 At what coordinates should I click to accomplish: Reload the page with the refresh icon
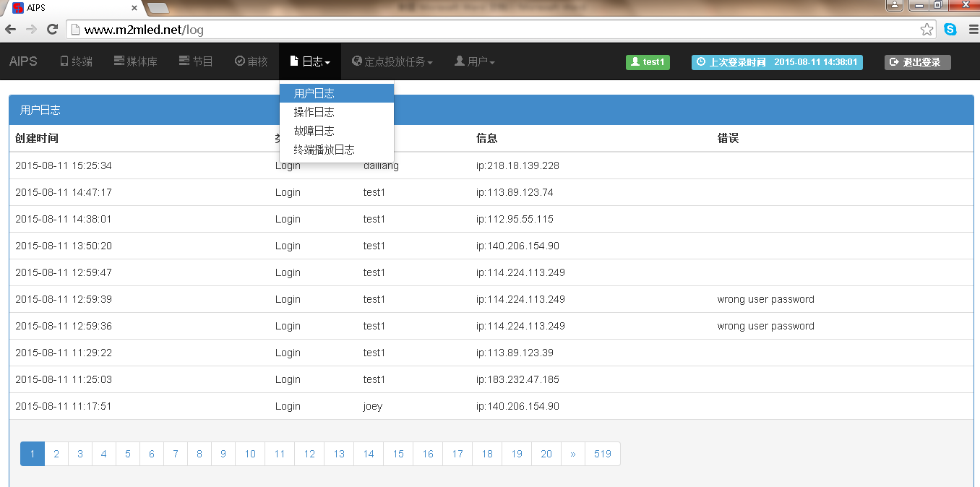(x=52, y=30)
